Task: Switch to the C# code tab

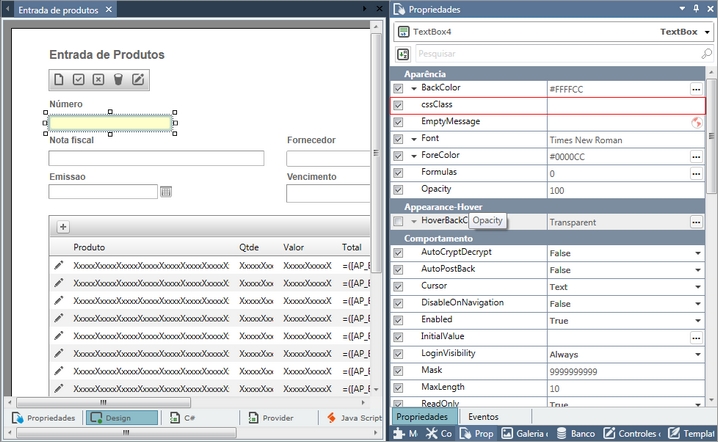Action: click(188, 418)
